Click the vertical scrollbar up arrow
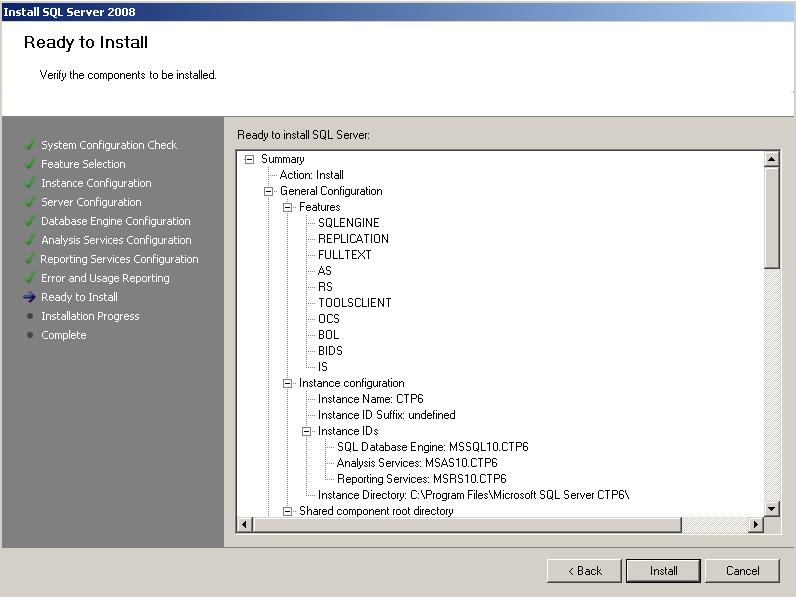The width and height of the screenshot is (796, 597). pos(772,159)
